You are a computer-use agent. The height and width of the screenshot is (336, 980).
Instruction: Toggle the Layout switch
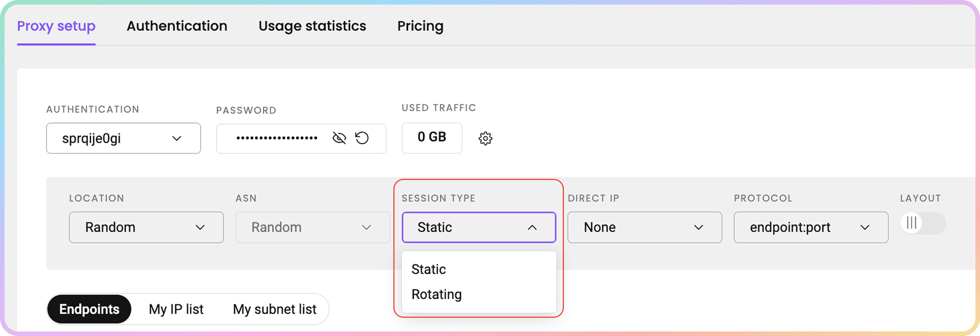[923, 223]
